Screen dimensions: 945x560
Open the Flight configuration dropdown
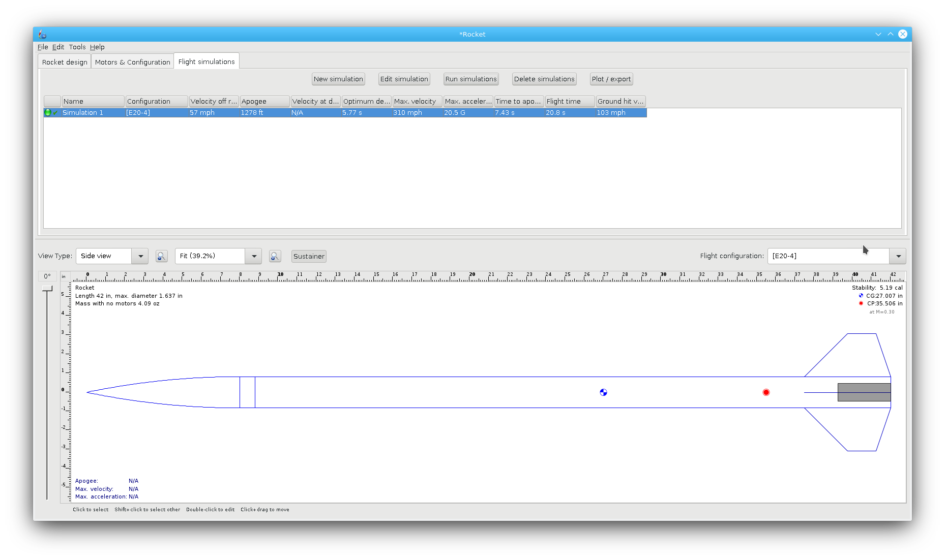(898, 256)
